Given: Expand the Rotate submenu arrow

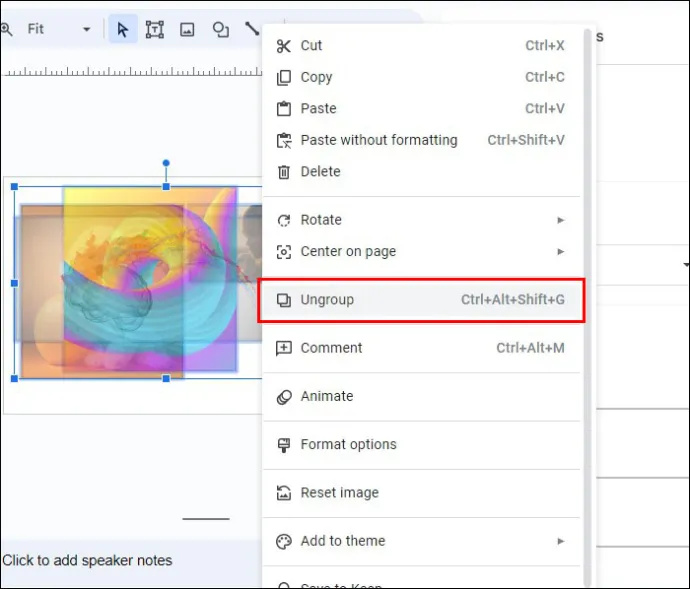Looking at the screenshot, I should coord(560,220).
